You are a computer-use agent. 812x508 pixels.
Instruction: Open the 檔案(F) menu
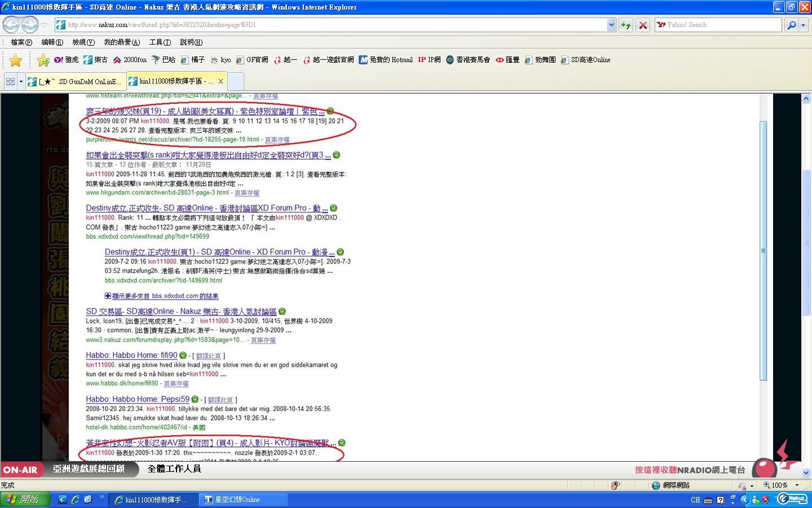click(21, 42)
